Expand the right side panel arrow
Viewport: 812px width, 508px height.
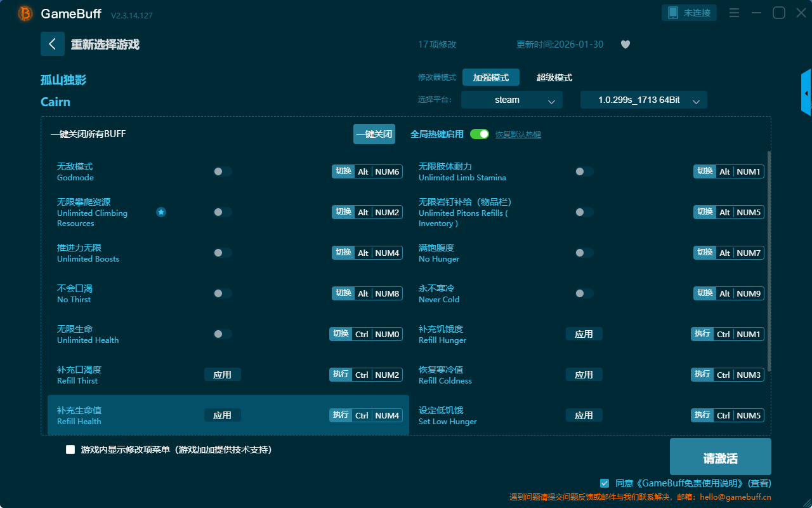(x=806, y=93)
